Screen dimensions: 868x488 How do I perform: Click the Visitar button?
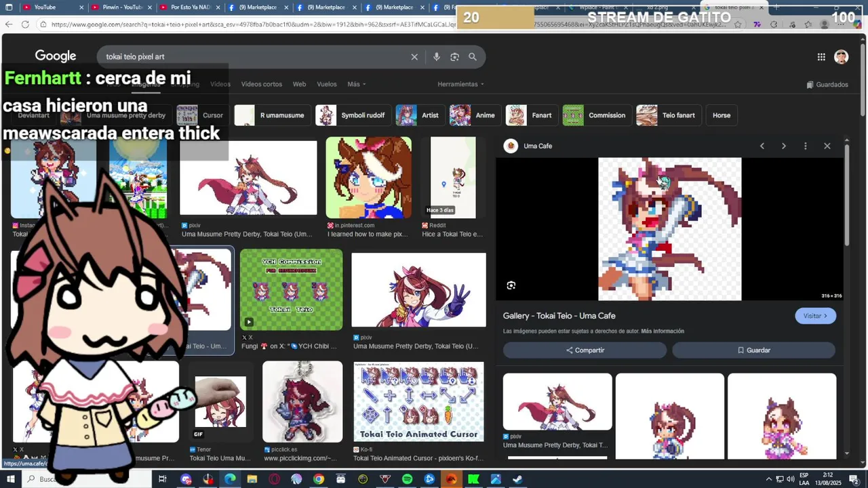point(815,316)
